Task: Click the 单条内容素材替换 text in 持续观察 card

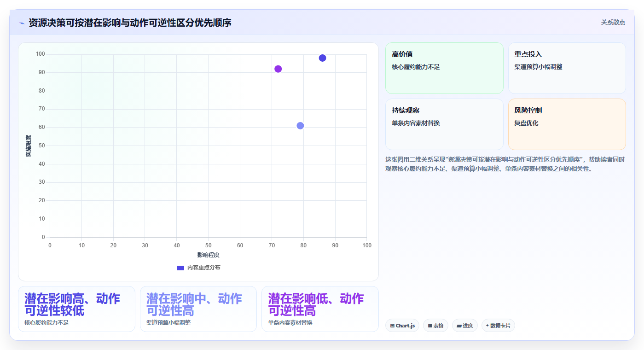Action: click(416, 123)
